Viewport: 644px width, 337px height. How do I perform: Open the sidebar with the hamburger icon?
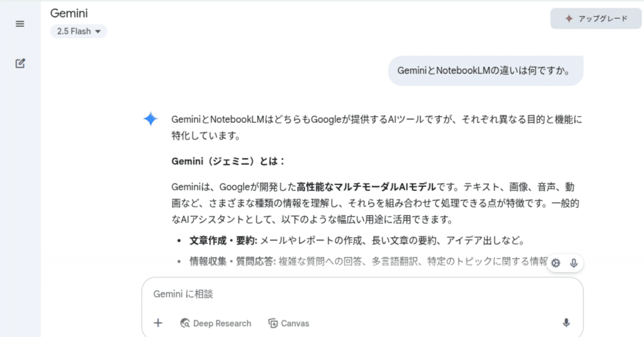[19, 23]
